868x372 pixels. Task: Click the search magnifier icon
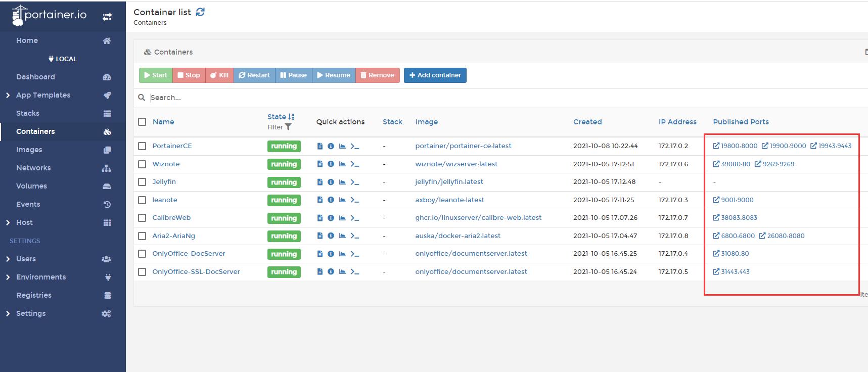142,98
